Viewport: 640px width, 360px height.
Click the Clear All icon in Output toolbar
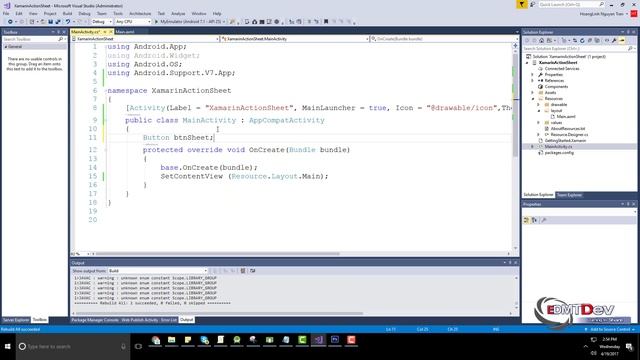click(x=243, y=271)
